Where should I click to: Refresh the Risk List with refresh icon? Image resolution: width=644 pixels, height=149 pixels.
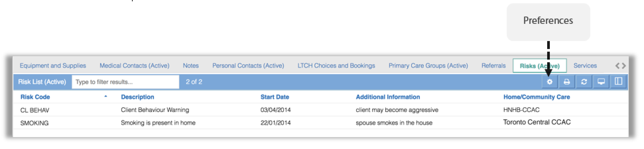(x=584, y=82)
